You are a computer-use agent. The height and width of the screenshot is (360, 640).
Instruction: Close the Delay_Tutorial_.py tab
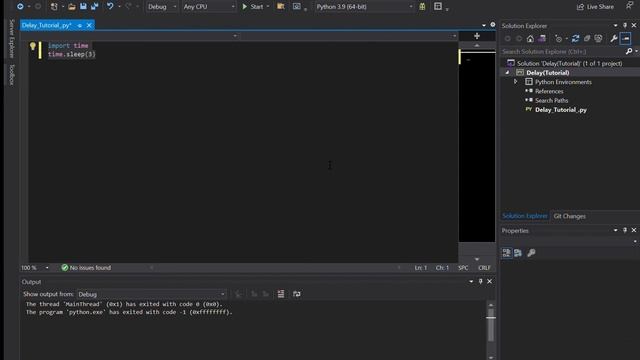(89, 25)
